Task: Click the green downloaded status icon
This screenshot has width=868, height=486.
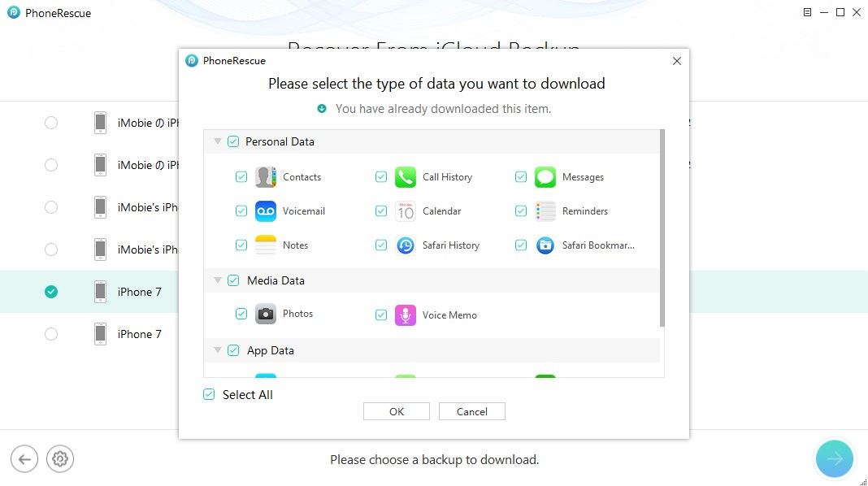Action: coord(322,108)
